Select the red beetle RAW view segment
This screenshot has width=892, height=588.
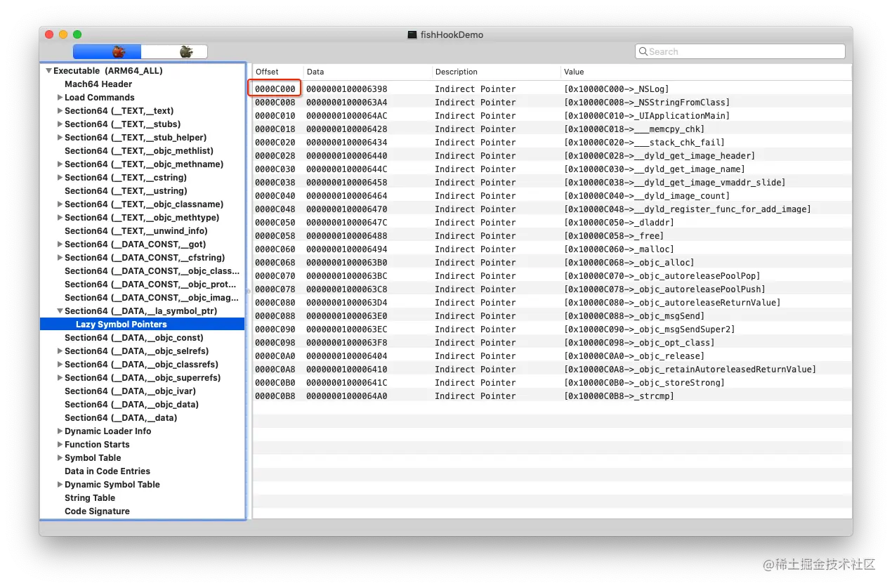point(107,52)
